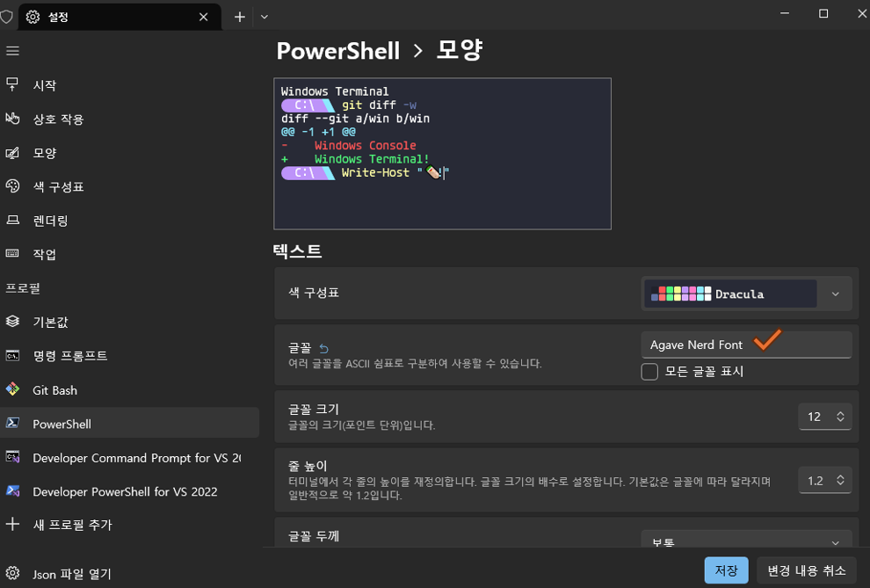Open the new tab profile dropdown arrow
Viewport: 870px width, 588px height.
pos(265,18)
